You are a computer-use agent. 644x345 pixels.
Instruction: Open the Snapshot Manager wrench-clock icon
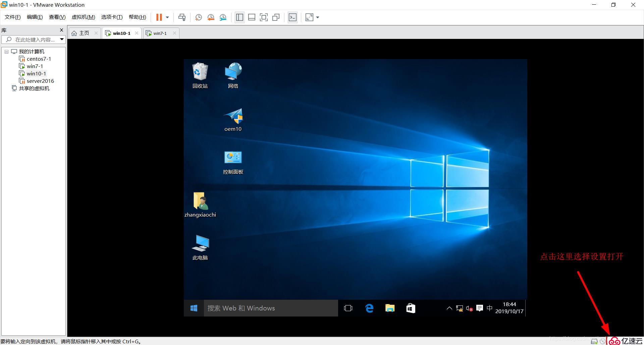point(223,17)
